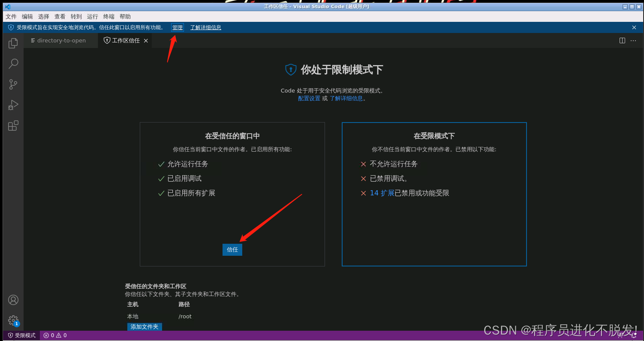Open the Run and Debug view
Viewport: 644px width, 341px height.
pyautogui.click(x=13, y=105)
